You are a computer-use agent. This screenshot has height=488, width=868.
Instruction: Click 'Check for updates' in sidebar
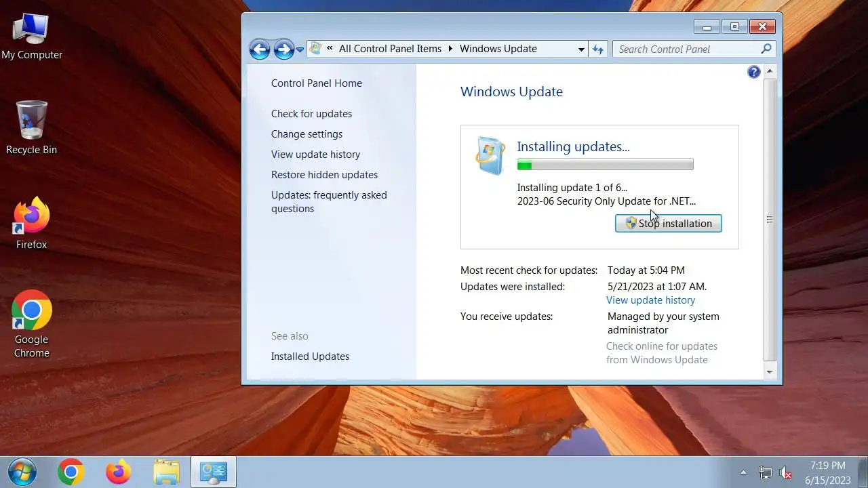click(x=311, y=114)
